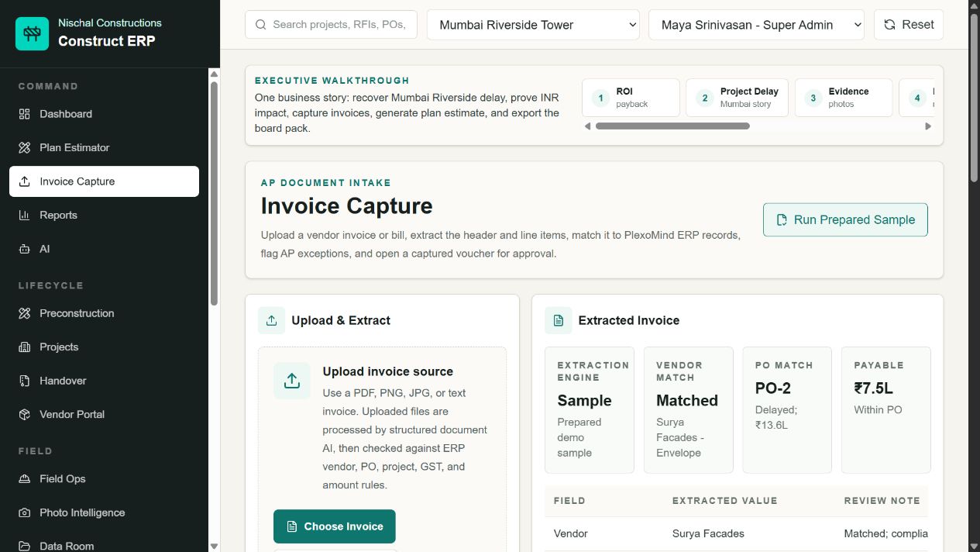The height and width of the screenshot is (552, 980).
Task: Click the Dashboard grid icon
Action: point(24,114)
